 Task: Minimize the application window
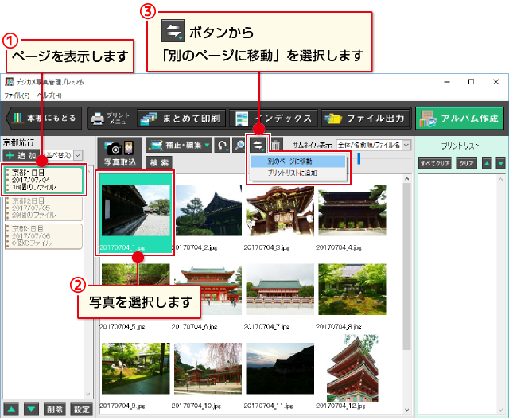[447, 82]
